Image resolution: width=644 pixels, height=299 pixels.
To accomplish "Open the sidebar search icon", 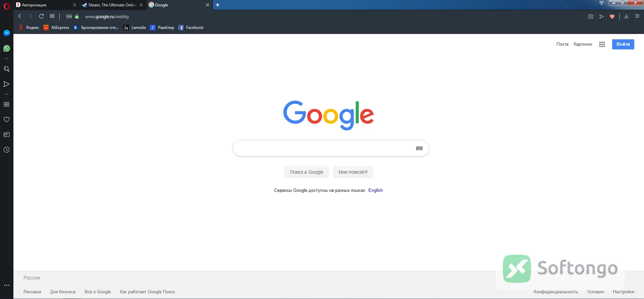I will [6, 69].
